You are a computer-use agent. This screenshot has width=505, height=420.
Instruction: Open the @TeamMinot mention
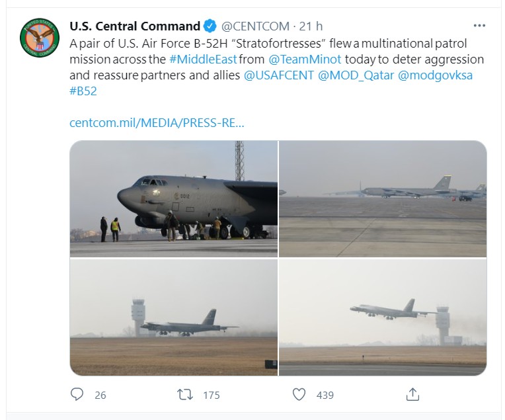pos(304,60)
